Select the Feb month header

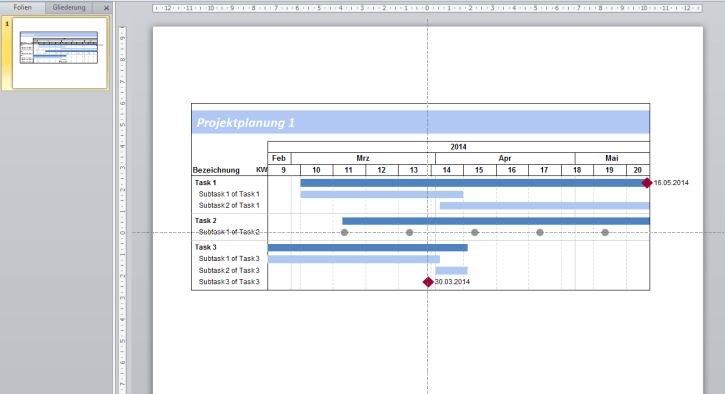point(279,158)
